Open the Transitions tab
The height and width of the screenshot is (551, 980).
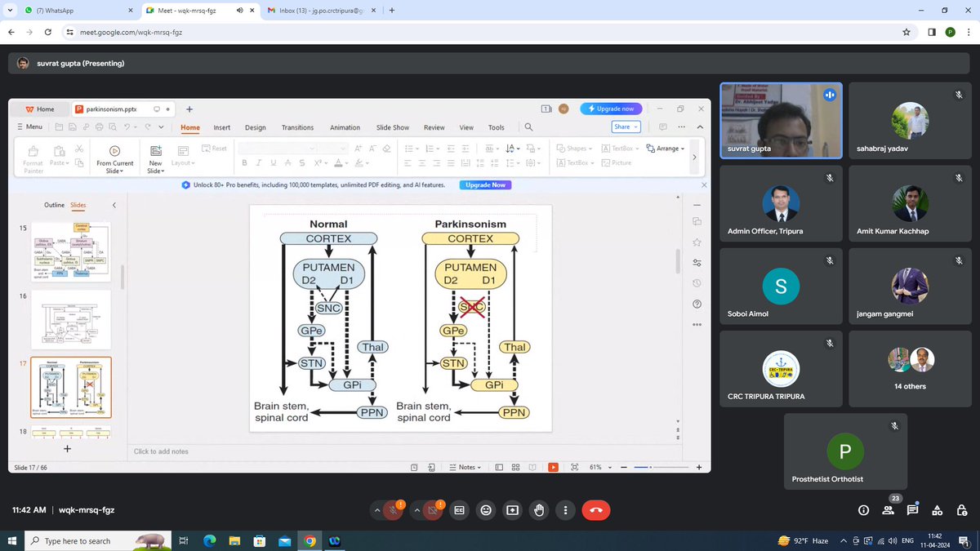tap(297, 127)
